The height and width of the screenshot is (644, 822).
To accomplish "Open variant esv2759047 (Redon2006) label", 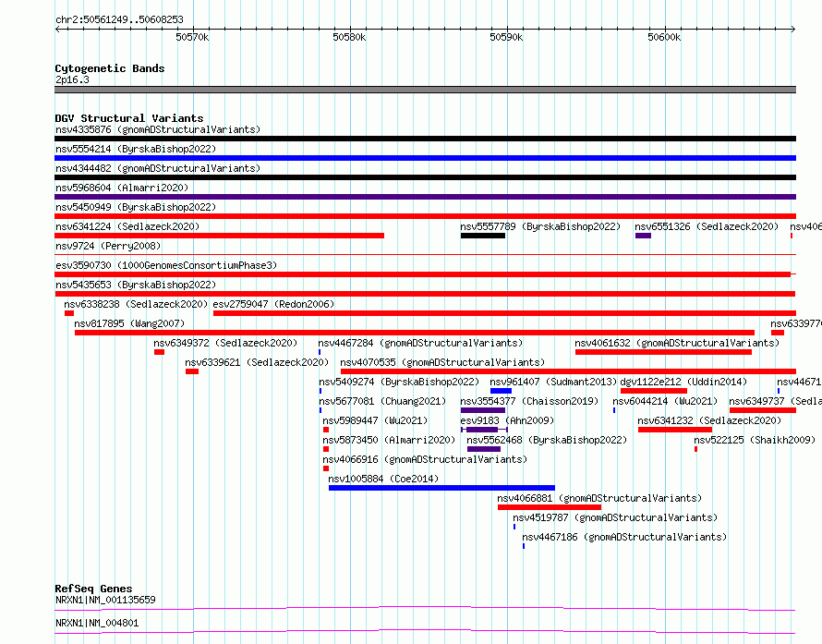I will pyautogui.click(x=273, y=304).
